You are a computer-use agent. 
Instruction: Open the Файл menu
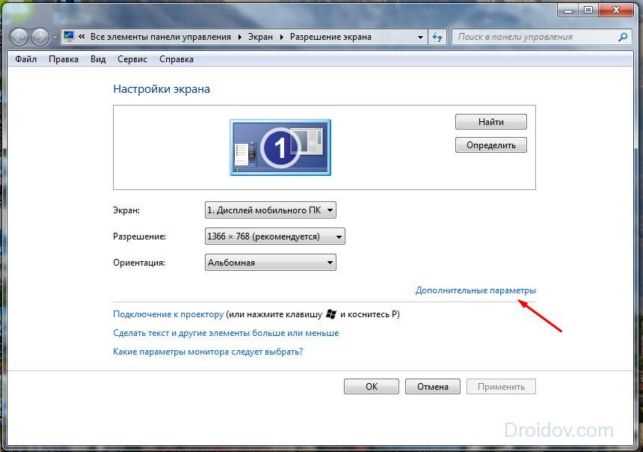click(x=26, y=59)
